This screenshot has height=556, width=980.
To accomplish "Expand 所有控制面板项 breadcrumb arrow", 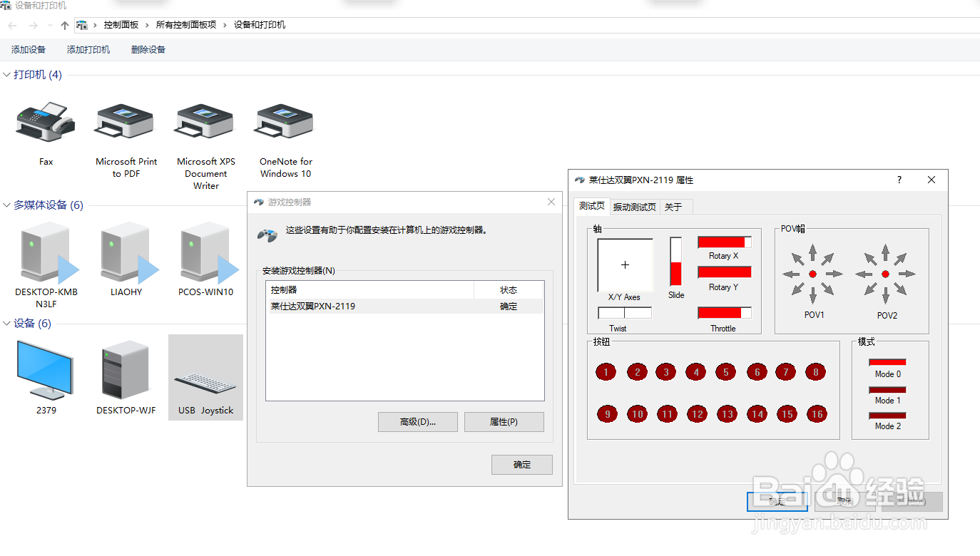I will coord(225,25).
